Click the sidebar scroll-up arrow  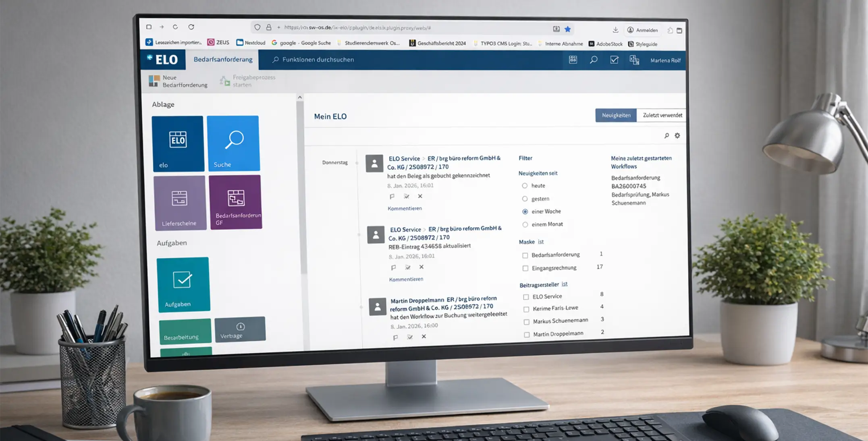pos(299,97)
